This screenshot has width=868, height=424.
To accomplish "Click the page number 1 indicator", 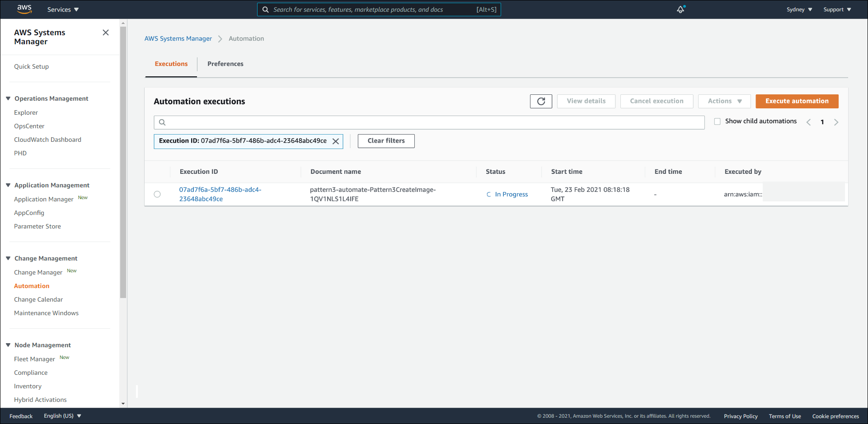I will (822, 122).
